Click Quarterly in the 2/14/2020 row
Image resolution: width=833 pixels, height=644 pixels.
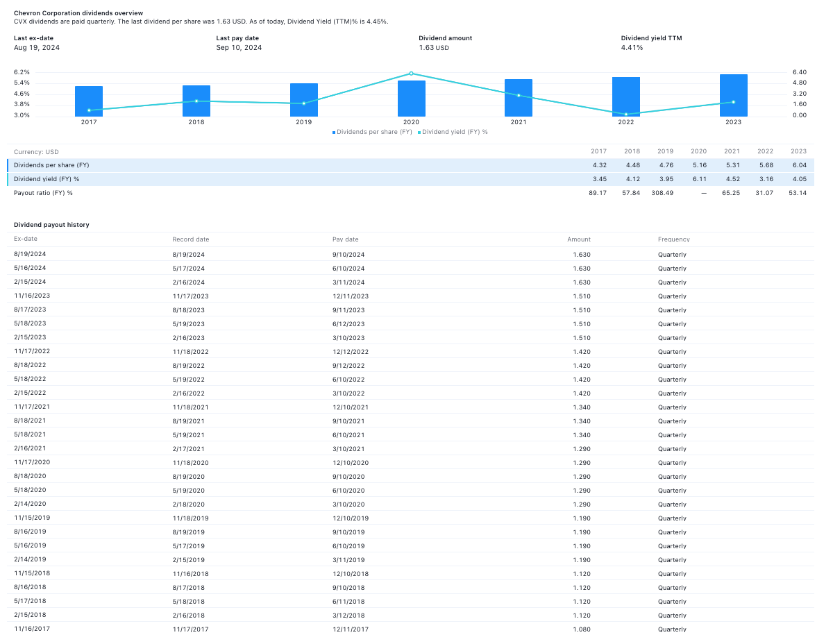click(672, 505)
